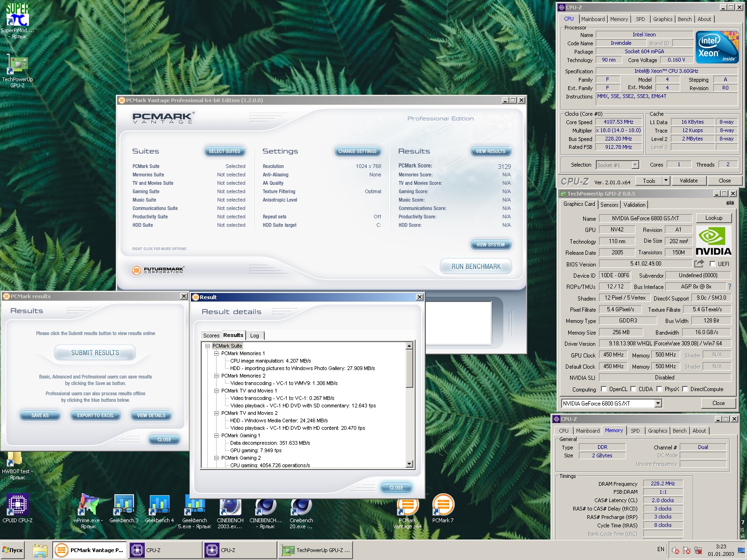
Task: Click the EN language indicator on the taskbar
Action: pos(661,549)
